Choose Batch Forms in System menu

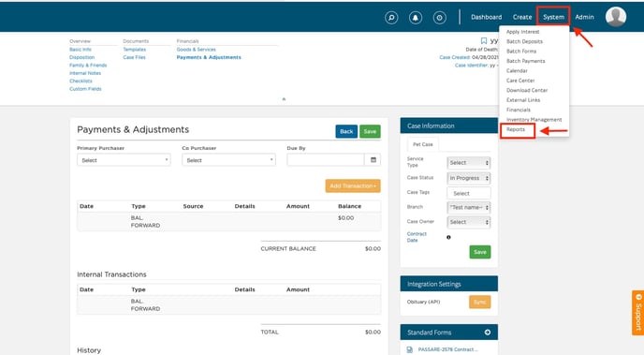521,52
